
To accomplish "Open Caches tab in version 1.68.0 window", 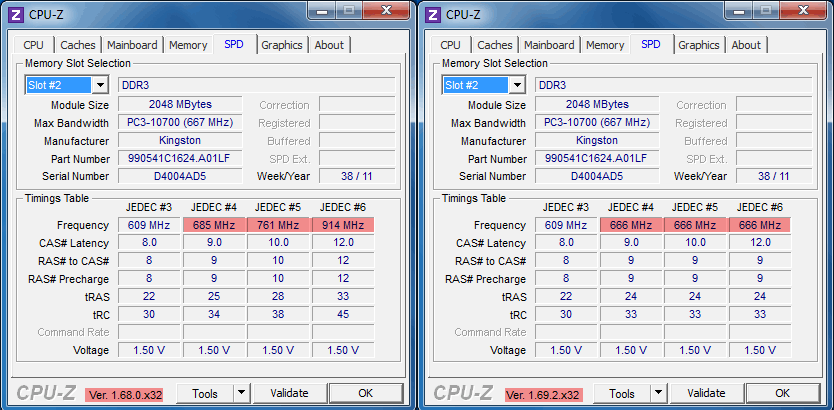I will point(78,45).
